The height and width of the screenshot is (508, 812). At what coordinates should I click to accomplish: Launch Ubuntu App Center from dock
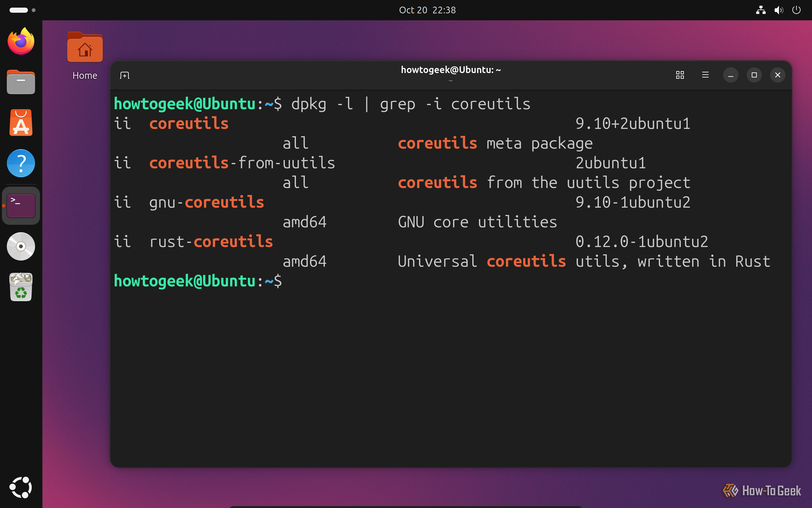pyautogui.click(x=21, y=123)
